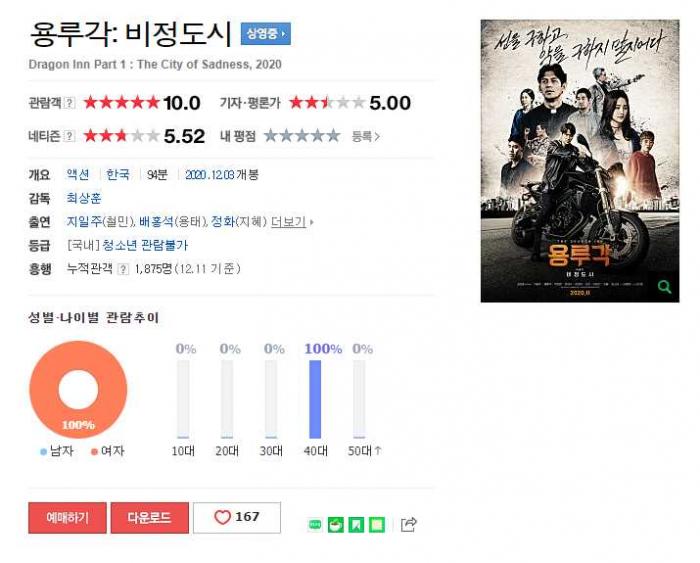
Task: Share via the green bookmark icon
Action: coord(356,525)
